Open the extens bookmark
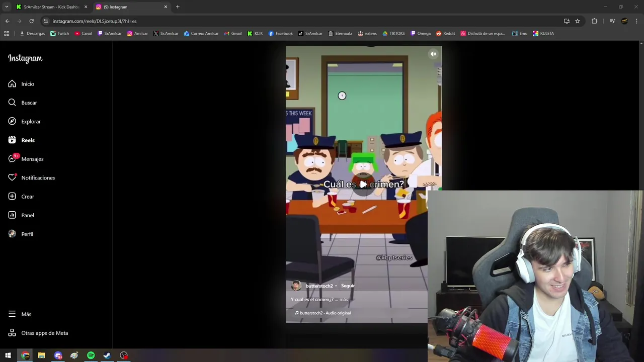 point(367,34)
